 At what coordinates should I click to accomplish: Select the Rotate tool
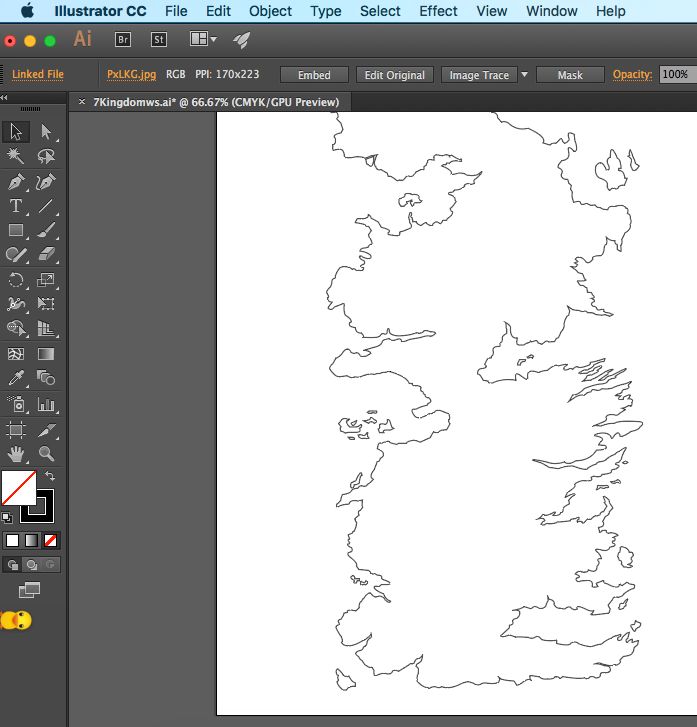16,280
